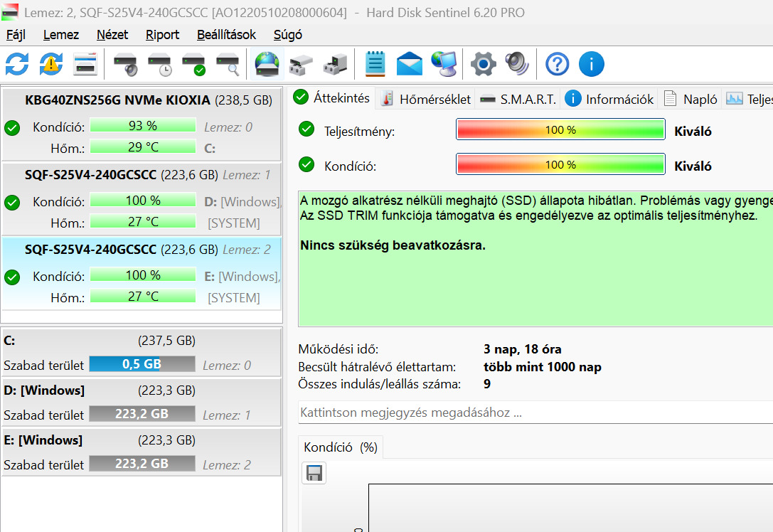The height and width of the screenshot is (532, 773).
Task: Click the globe with monitor icon
Action: (x=444, y=64)
